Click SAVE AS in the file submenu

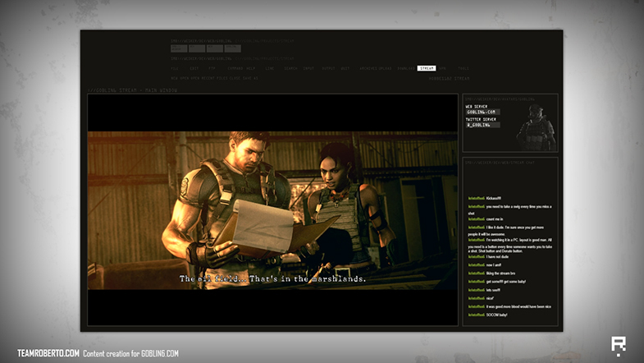click(x=250, y=78)
